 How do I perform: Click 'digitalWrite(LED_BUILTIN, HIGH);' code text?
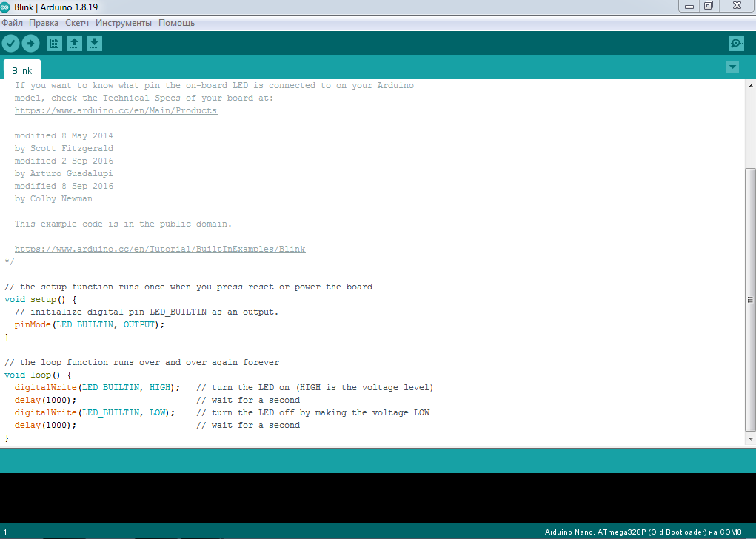97,388
